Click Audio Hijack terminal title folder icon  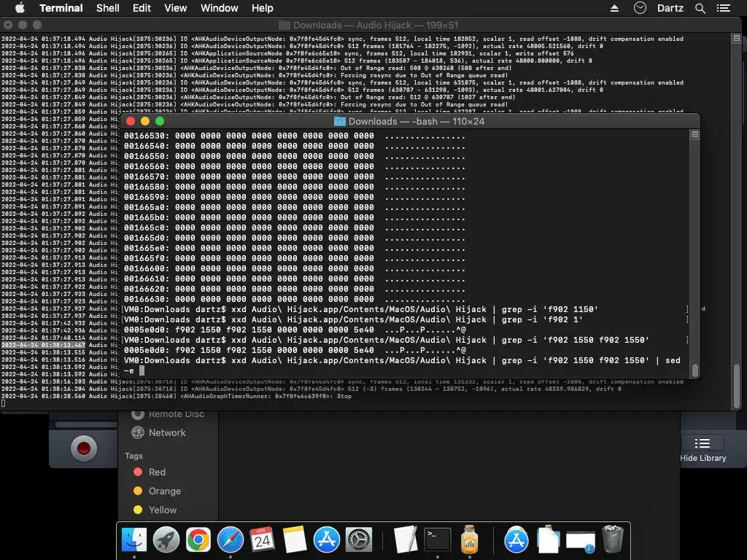click(x=284, y=26)
